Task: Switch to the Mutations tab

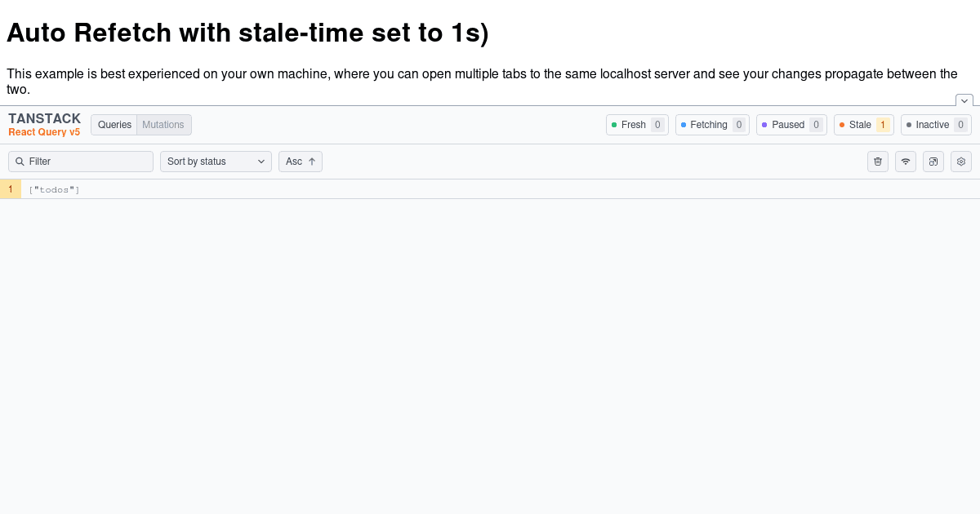Action: point(163,125)
